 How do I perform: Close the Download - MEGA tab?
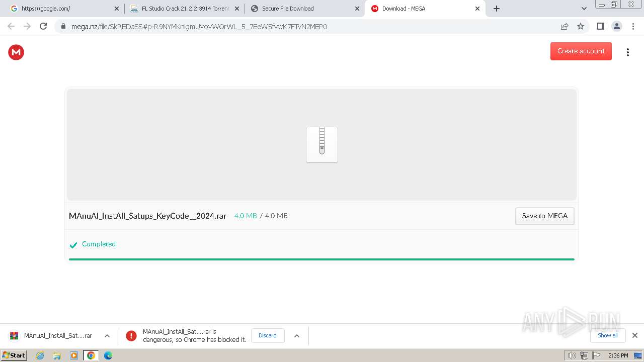[477, 9]
